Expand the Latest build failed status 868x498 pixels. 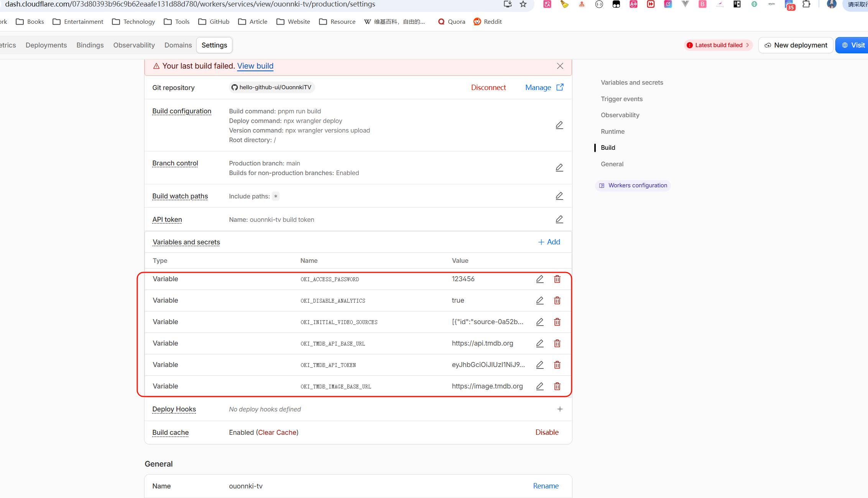click(x=718, y=45)
